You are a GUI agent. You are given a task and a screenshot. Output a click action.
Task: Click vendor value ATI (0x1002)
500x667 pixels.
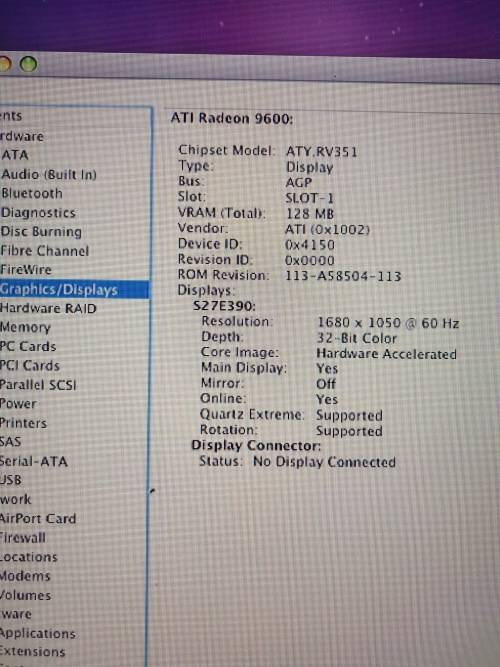pos(327,230)
